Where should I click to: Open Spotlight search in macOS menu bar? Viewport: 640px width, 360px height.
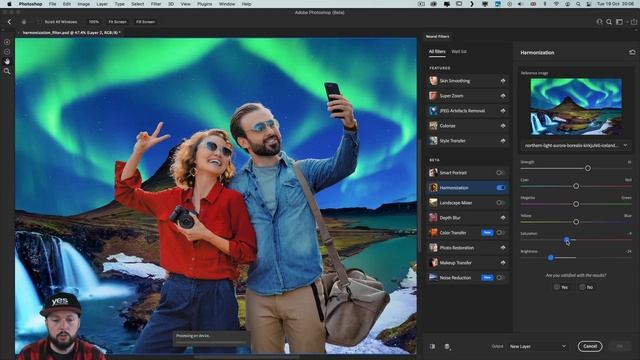pyautogui.click(x=578, y=4)
